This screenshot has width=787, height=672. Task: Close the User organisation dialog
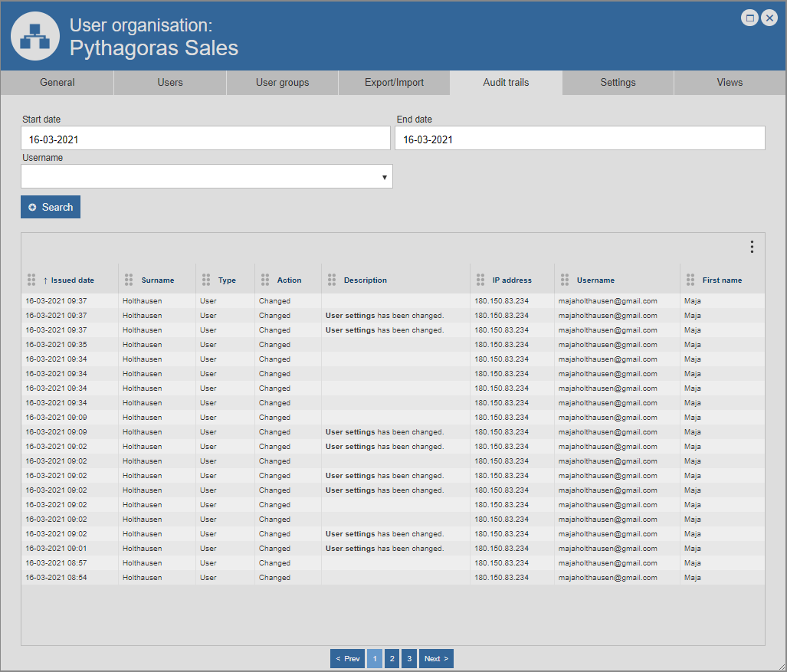(x=769, y=18)
